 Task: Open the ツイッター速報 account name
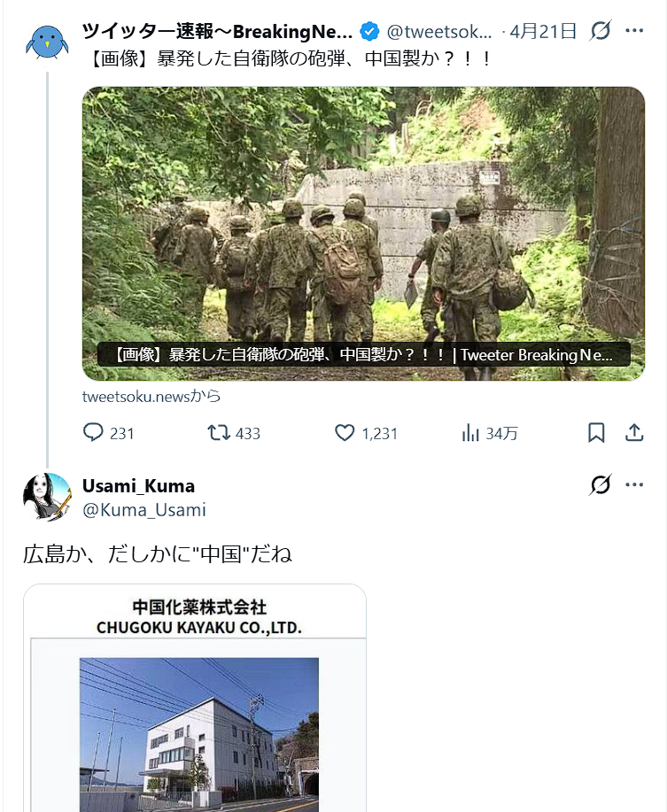tap(218, 32)
